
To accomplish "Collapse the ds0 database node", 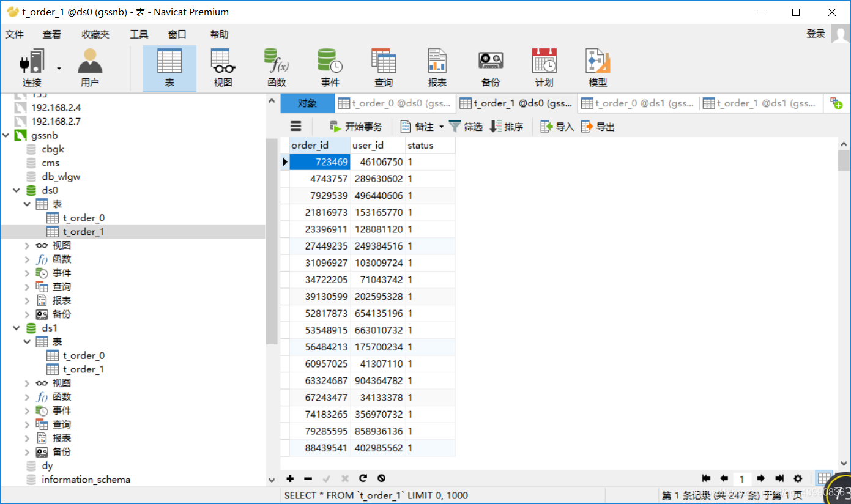I will 17,190.
